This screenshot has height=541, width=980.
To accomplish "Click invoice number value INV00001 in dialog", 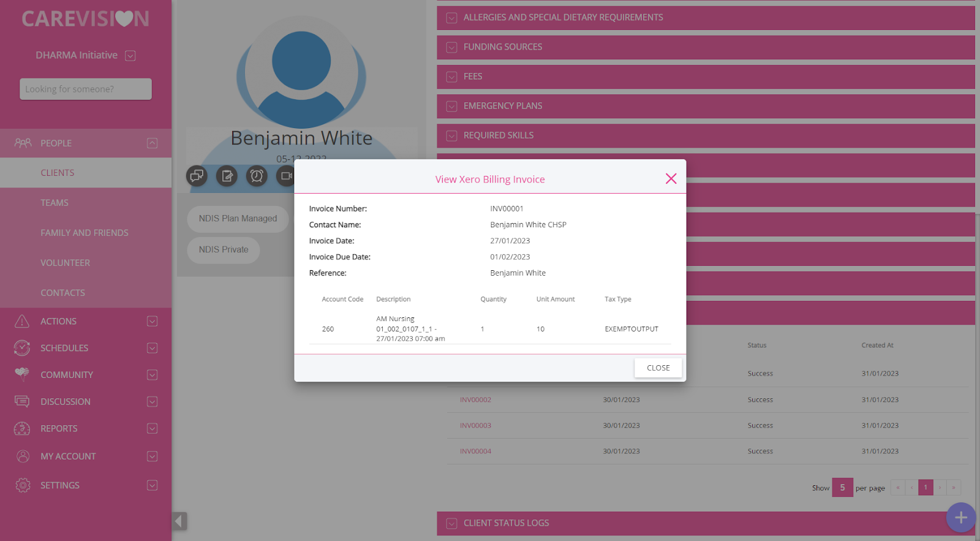I will pyautogui.click(x=507, y=209).
